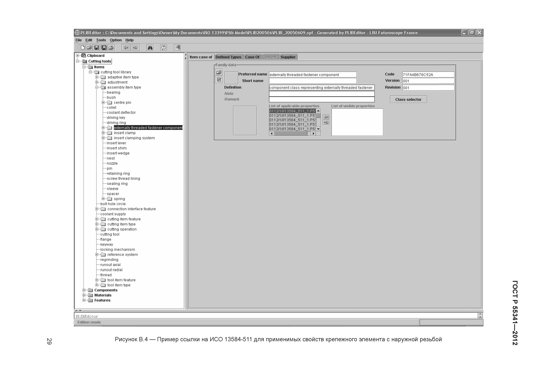
Task: Expand the cutting operation node
Action: coord(97,229)
